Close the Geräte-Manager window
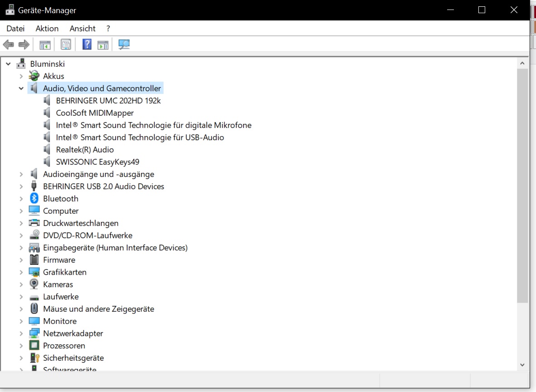 (x=514, y=10)
